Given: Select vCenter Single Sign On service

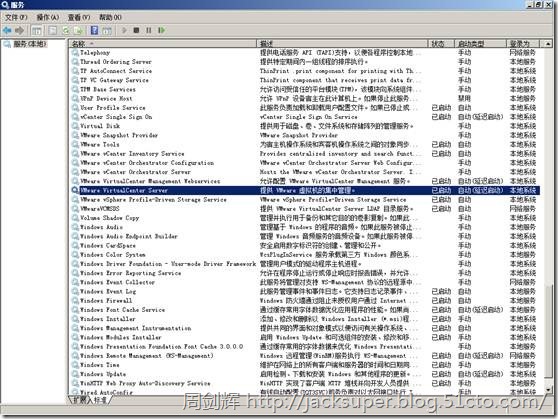Looking at the screenshot, I should [x=116, y=117].
